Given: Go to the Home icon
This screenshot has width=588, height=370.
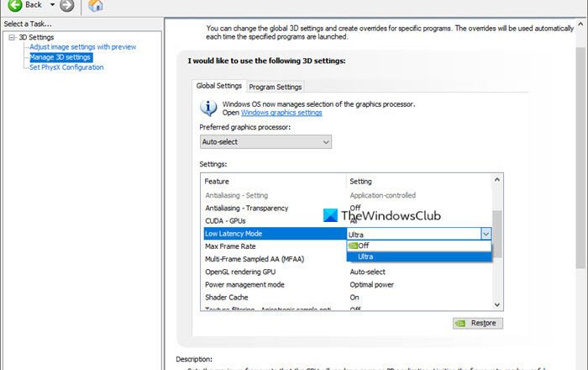Looking at the screenshot, I should click(x=95, y=5).
